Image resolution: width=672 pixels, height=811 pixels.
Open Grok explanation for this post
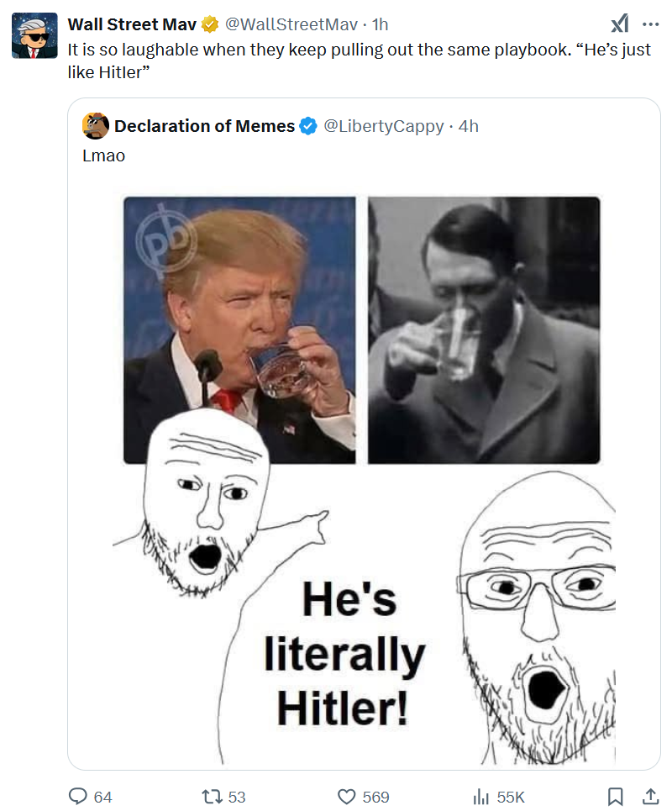pyautogui.click(x=620, y=24)
